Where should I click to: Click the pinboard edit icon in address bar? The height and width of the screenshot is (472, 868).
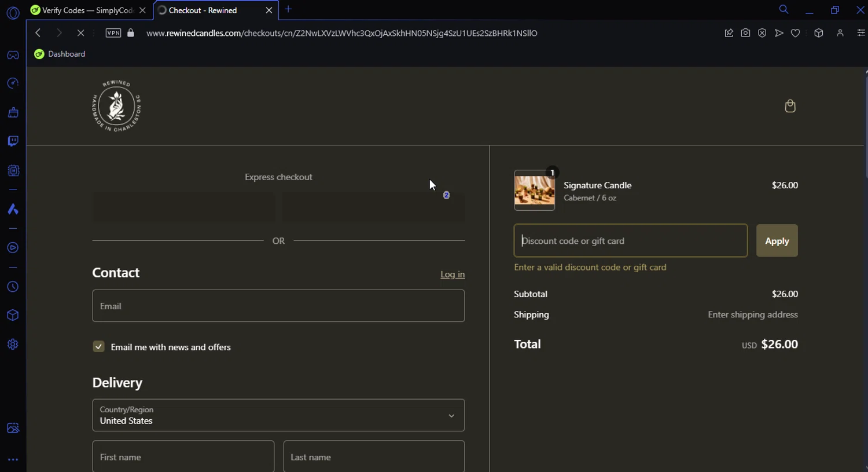click(729, 33)
